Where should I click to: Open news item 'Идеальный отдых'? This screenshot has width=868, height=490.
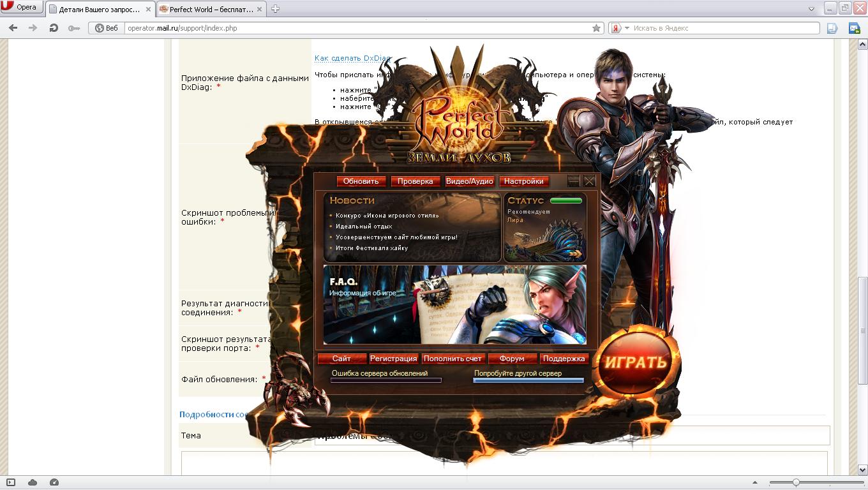click(364, 226)
